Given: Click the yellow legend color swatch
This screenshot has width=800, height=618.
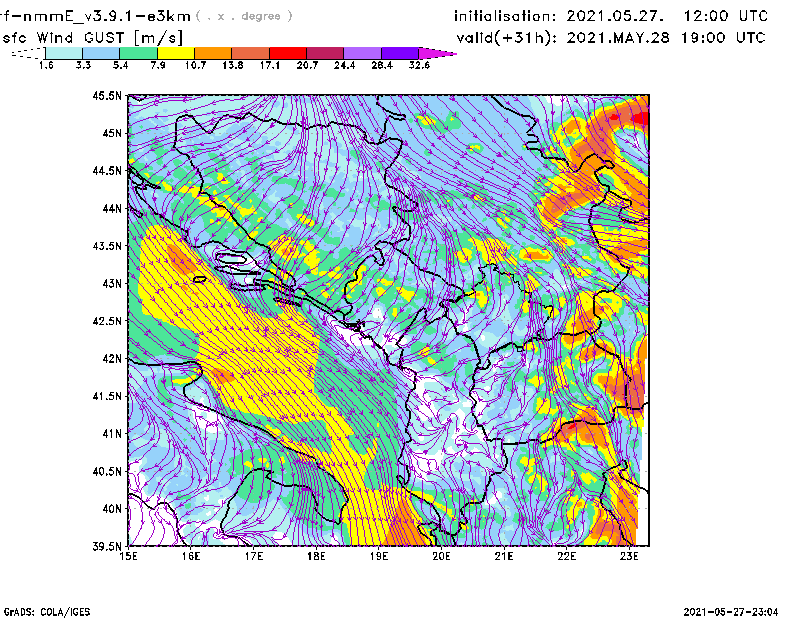Looking at the screenshot, I should [176, 53].
